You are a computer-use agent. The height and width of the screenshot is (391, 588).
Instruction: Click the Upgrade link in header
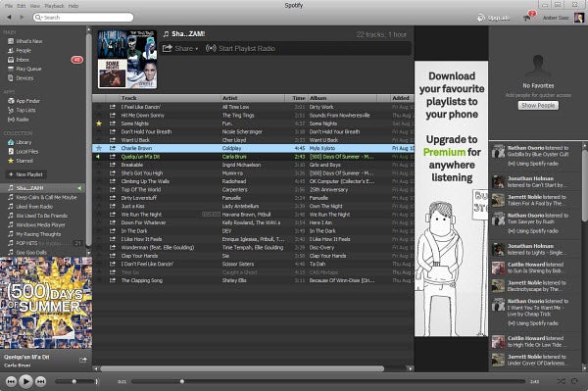[x=493, y=18]
